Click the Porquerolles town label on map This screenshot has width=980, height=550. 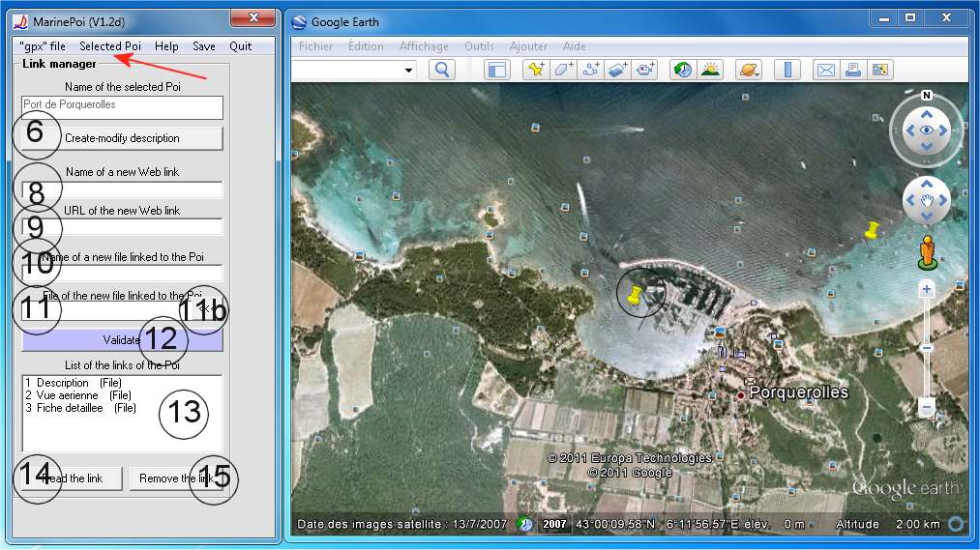tap(799, 392)
